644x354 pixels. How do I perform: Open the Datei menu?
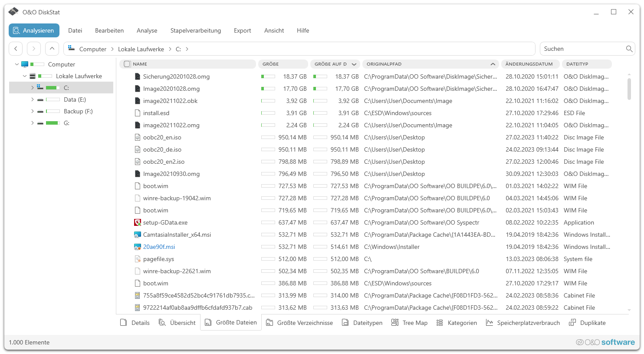75,30
